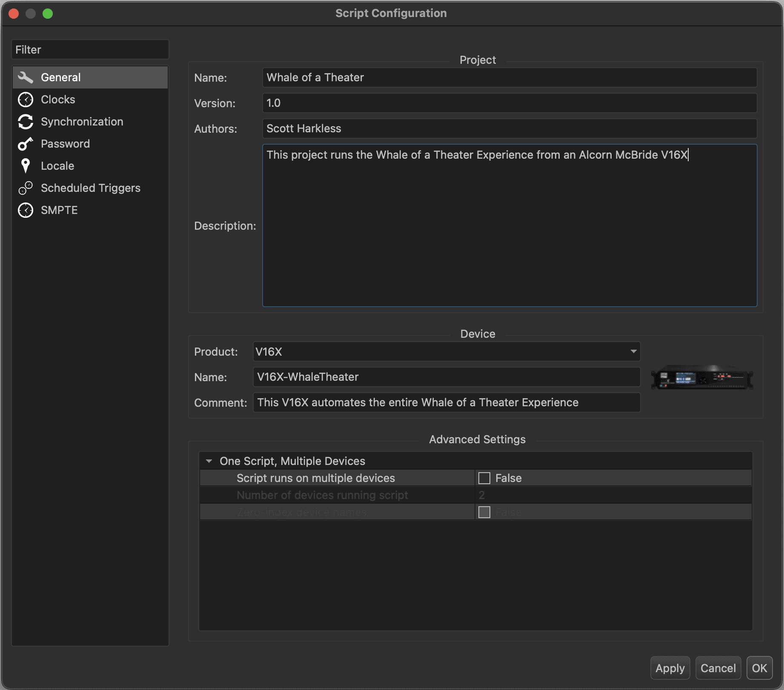
Task: Click the SMPTE clock icon
Action: 26,210
